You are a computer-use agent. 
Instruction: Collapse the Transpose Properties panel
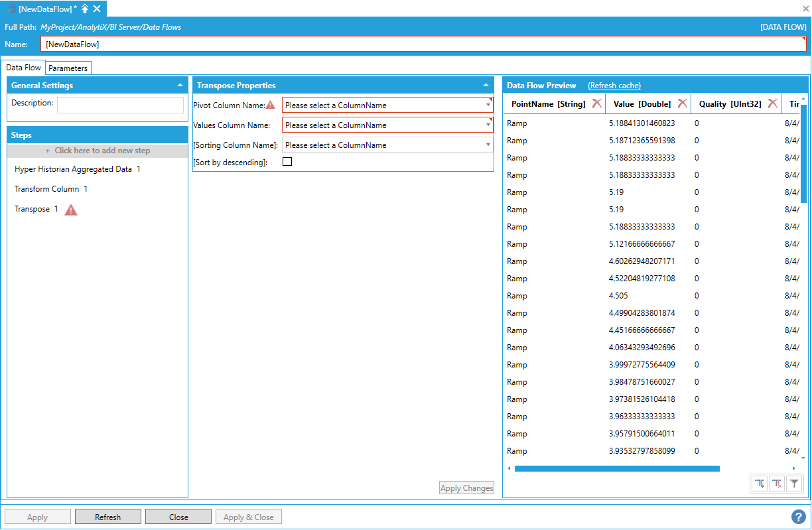coord(486,86)
